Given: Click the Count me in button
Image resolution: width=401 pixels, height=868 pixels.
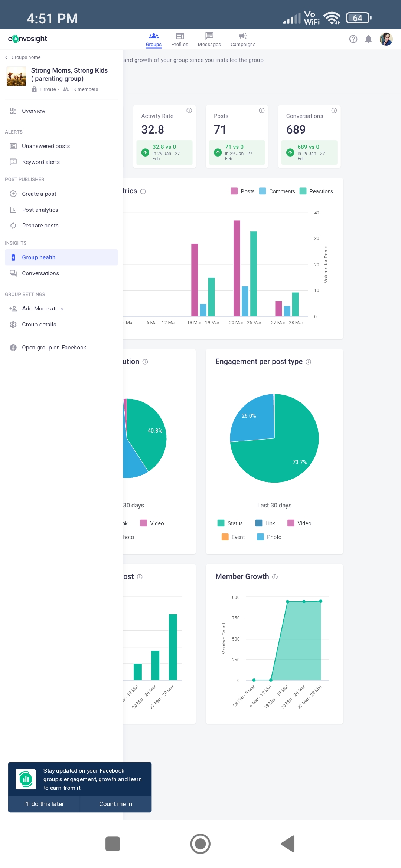Looking at the screenshot, I should tap(115, 804).
